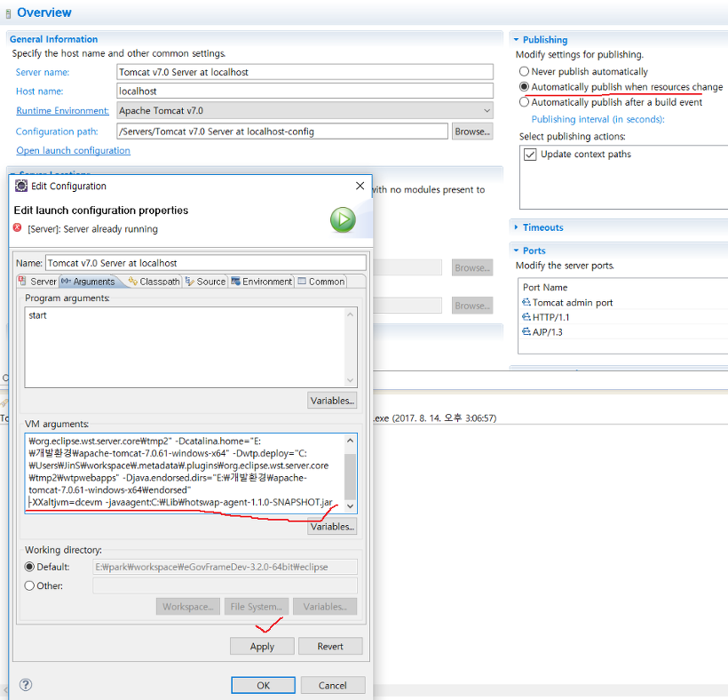Select HTTP/1.1 port row

(x=622, y=317)
